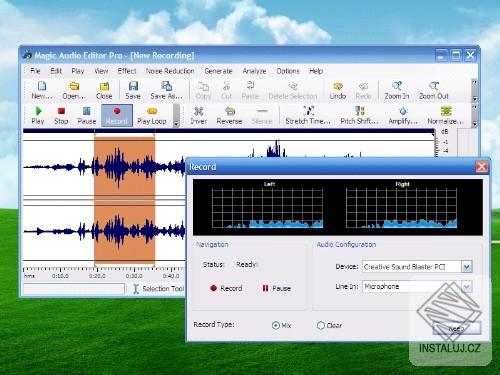The image size is (500, 375).
Task: Click the Cut toolbar icon
Action: [226, 90]
